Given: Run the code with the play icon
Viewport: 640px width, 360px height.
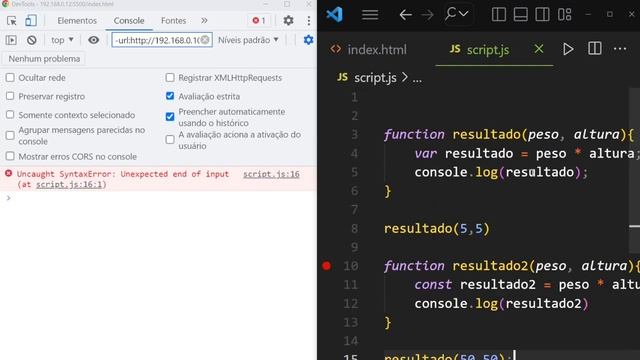Looking at the screenshot, I should pyautogui.click(x=568, y=49).
